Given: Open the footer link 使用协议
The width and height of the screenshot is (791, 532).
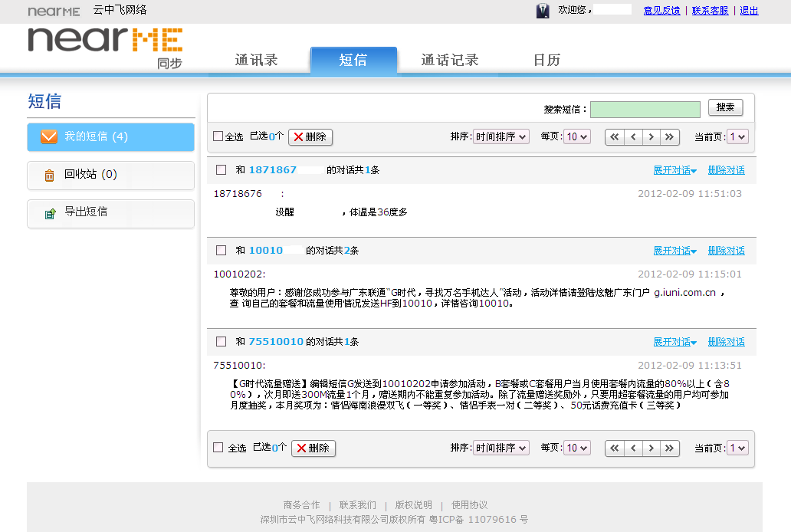Looking at the screenshot, I should [x=470, y=504].
